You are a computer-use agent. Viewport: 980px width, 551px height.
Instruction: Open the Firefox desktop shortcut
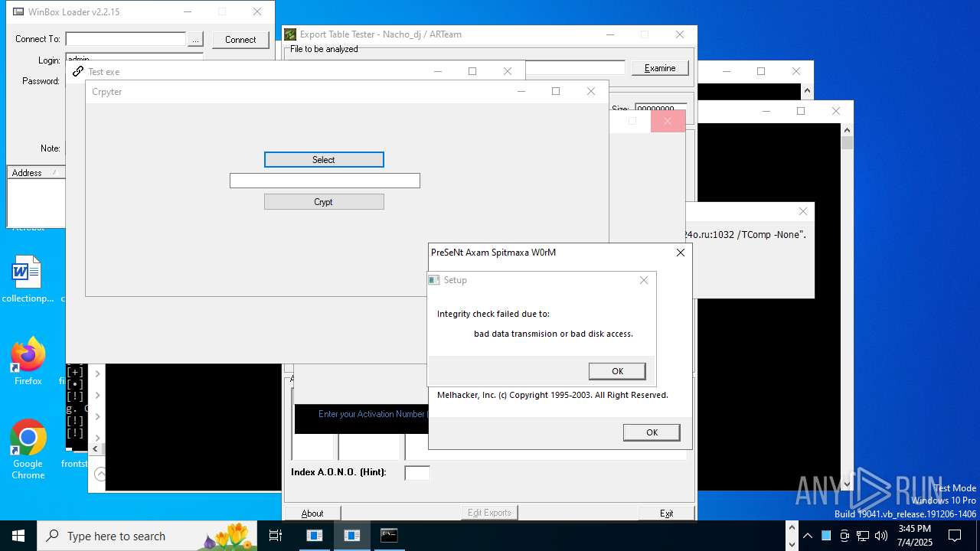pos(28,362)
